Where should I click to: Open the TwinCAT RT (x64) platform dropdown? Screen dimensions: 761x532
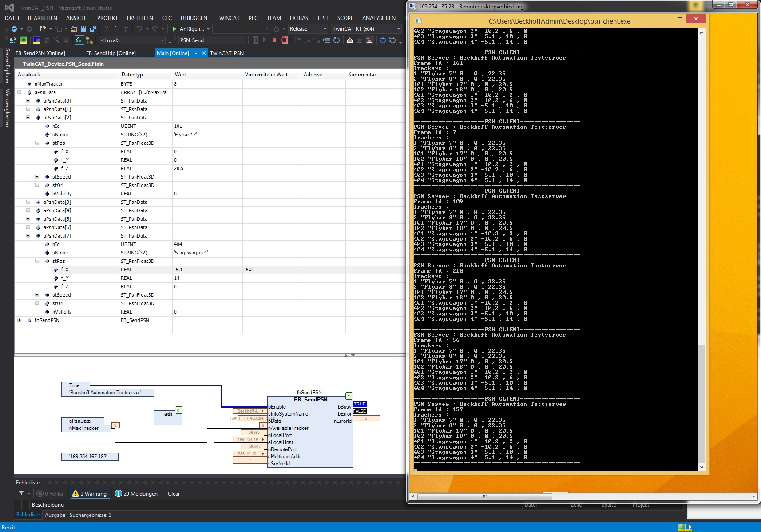click(x=366, y=29)
